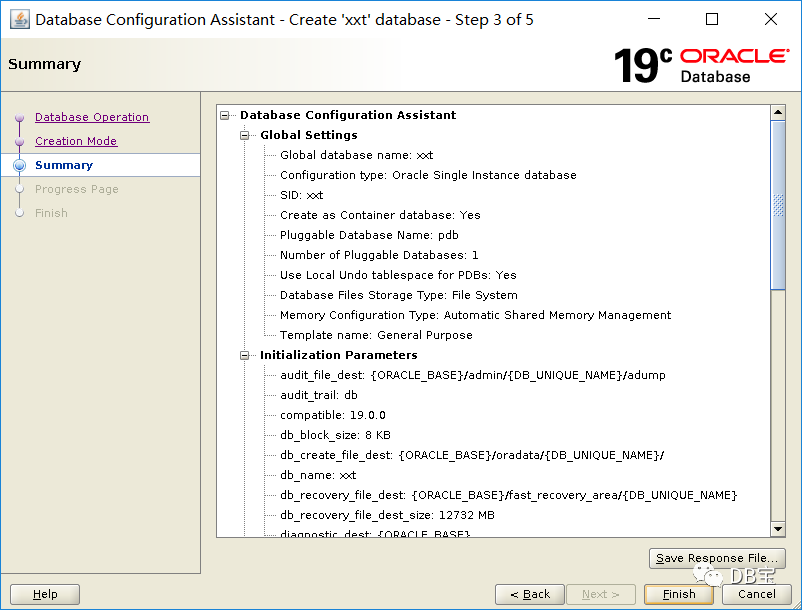This screenshot has height=610, width=802.
Task: Select 'db_name: xxt' row
Action: click(x=318, y=475)
